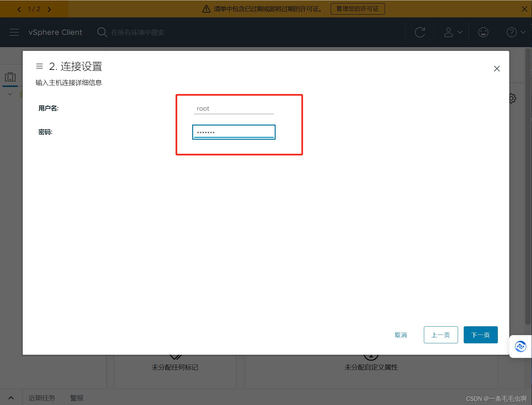Open the help question mark menu
The image size is (532, 405).
pyautogui.click(x=516, y=32)
